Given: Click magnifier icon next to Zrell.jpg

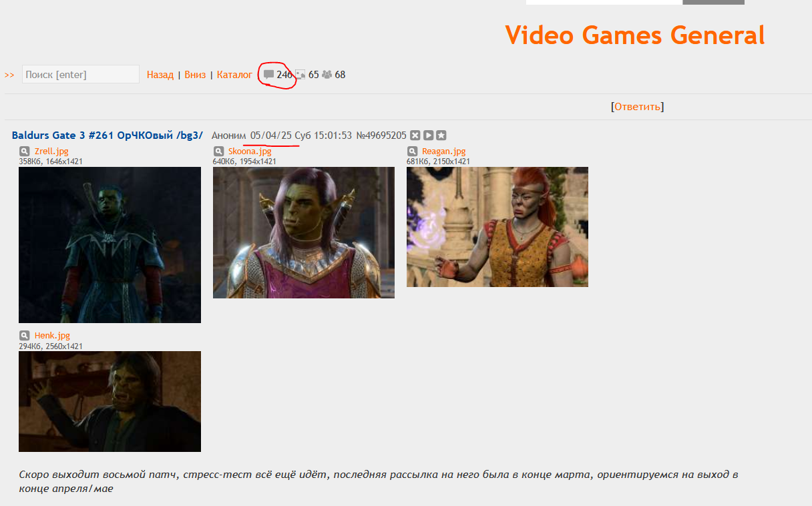Looking at the screenshot, I should [24, 152].
